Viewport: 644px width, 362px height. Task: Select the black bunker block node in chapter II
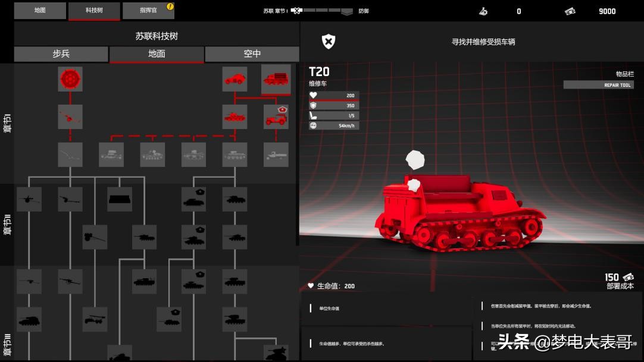click(x=120, y=199)
